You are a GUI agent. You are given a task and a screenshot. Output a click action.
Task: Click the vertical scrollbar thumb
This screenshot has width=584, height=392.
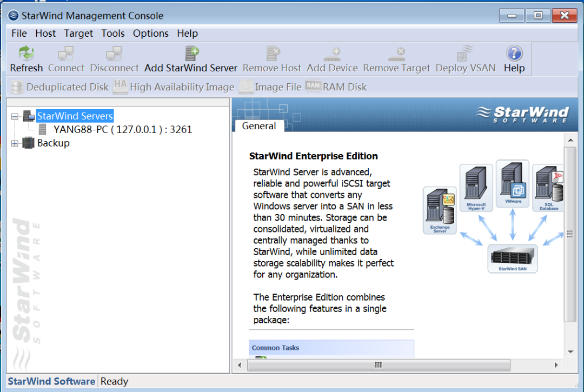click(x=570, y=234)
